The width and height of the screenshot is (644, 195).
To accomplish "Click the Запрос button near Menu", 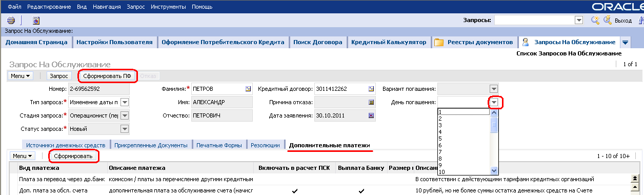I will click(58, 75).
